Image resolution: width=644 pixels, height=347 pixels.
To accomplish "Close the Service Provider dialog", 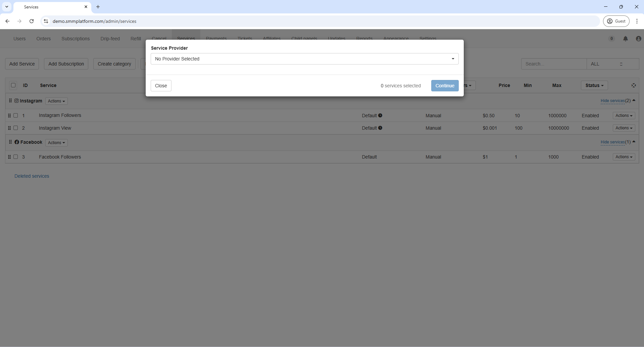I will click(161, 86).
